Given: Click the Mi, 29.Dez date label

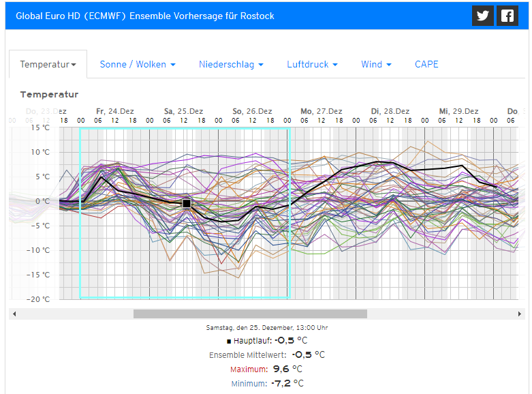Looking at the screenshot, I should pos(458,111).
